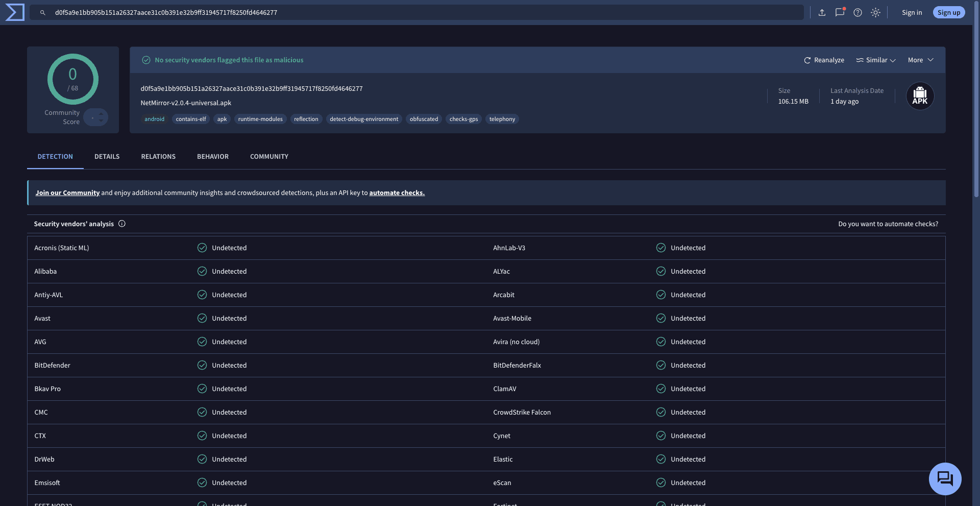This screenshot has height=506, width=980.
Task: Click the obfuscated tag
Action: [424, 119]
